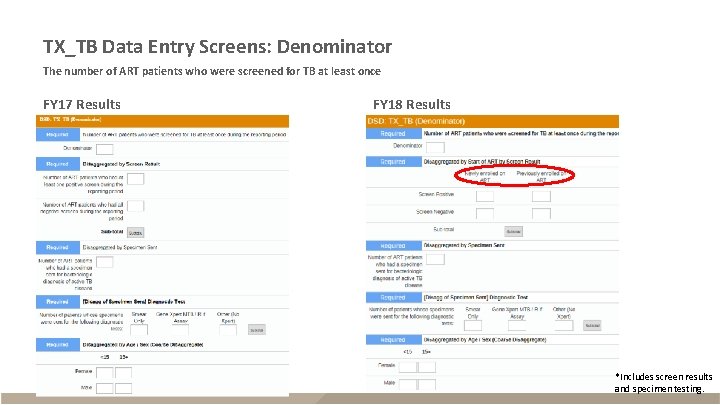Click the FY18 Female 15+ input box
The height and width of the screenshot is (405, 720).
click(x=427, y=367)
